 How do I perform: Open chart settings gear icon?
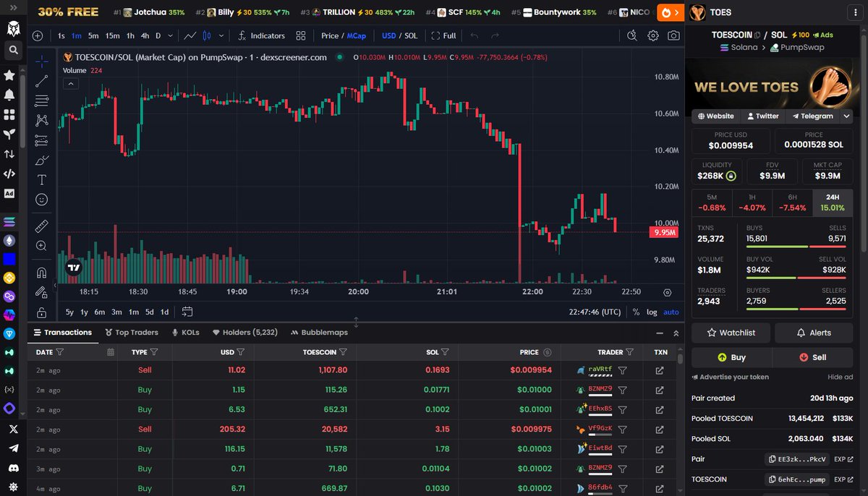(x=652, y=35)
